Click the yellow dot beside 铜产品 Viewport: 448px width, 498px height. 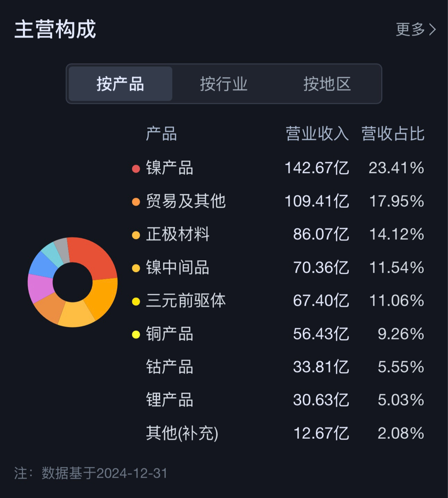point(136,335)
